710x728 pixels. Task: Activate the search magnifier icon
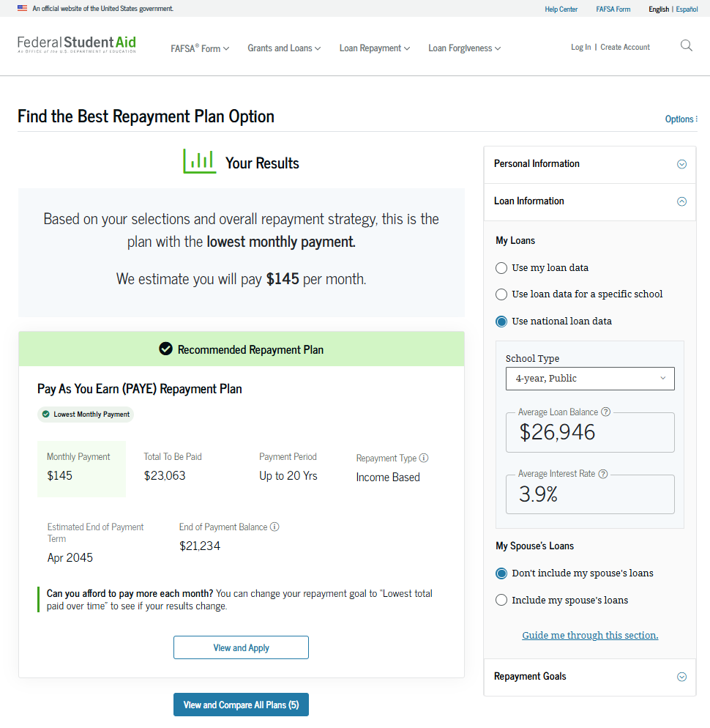pyautogui.click(x=686, y=45)
